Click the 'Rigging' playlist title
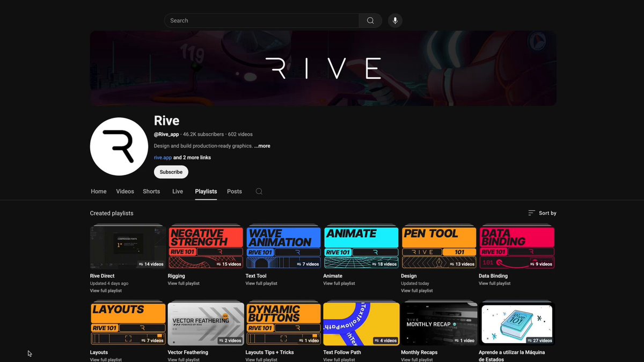644x362 pixels. tap(177, 276)
